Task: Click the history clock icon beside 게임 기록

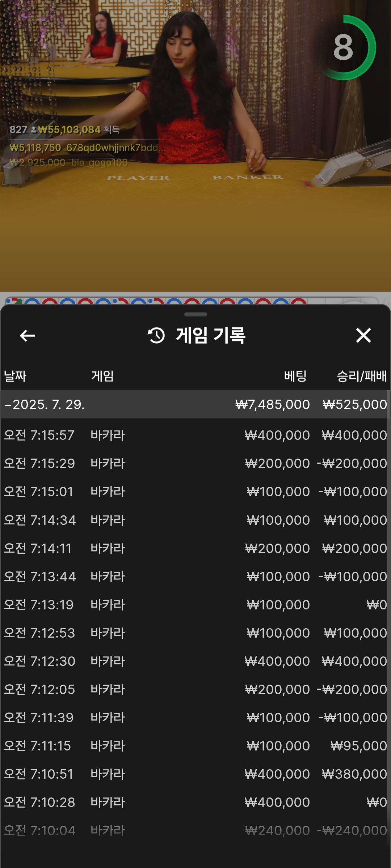Action: pyautogui.click(x=156, y=335)
